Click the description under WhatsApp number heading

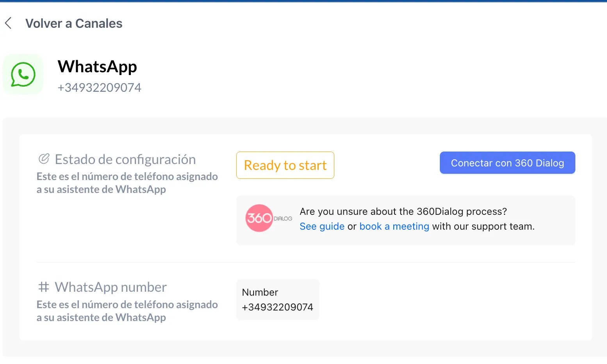[127, 311]
